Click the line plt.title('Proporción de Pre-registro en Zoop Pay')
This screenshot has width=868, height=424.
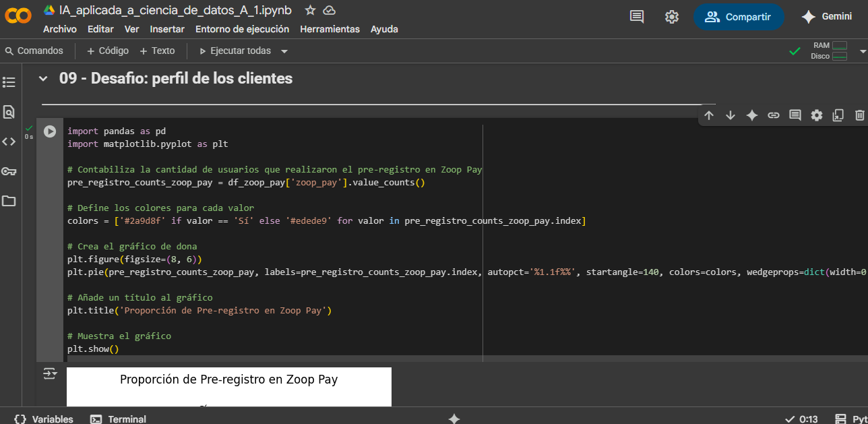(x=199, y=311)
